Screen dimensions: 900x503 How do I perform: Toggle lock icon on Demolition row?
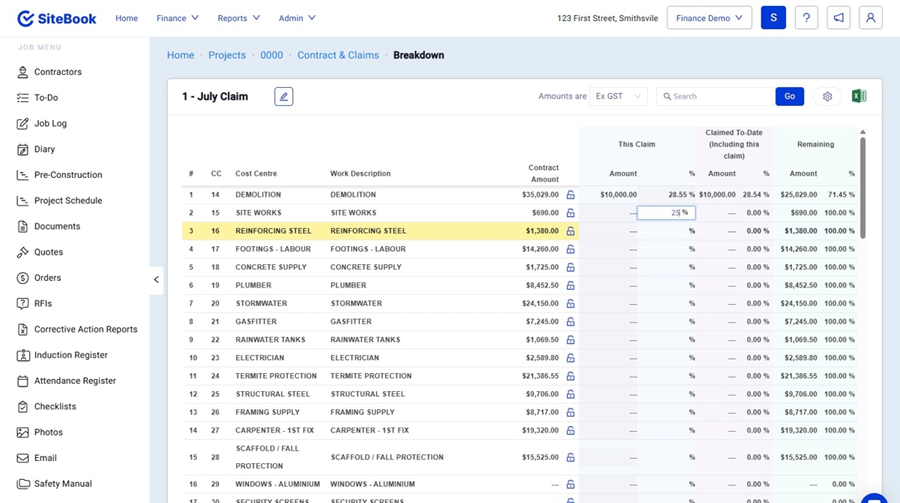pos(570,195)
